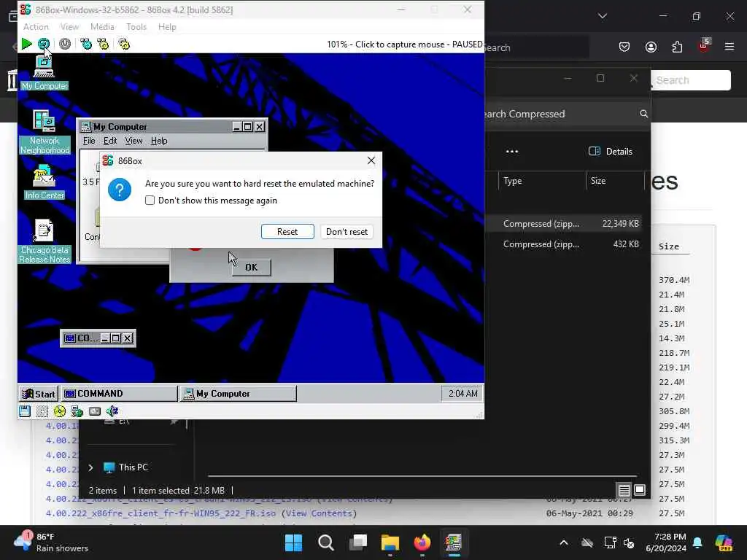Click the webpage Search input box
747x560 pixels.
[x=692, y=80]
